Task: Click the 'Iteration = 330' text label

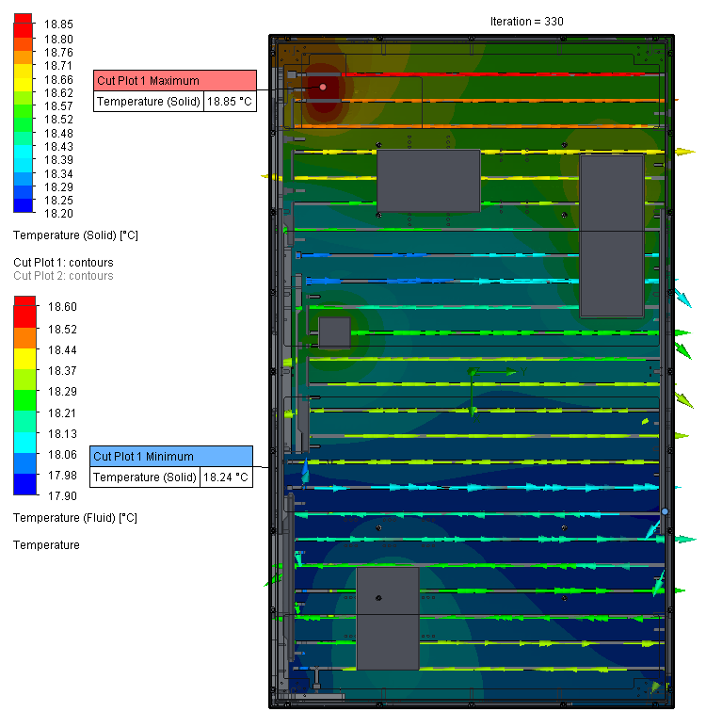Action: [527, 21]
